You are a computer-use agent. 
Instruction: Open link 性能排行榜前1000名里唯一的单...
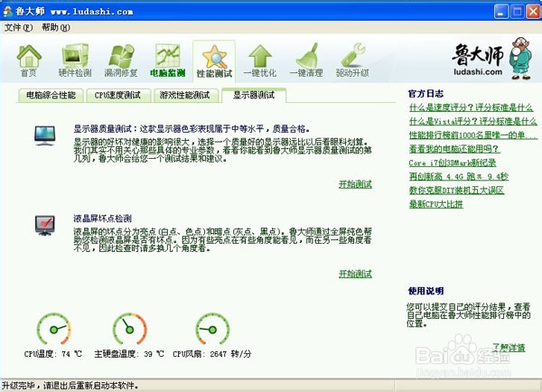(x=472, y=135)
